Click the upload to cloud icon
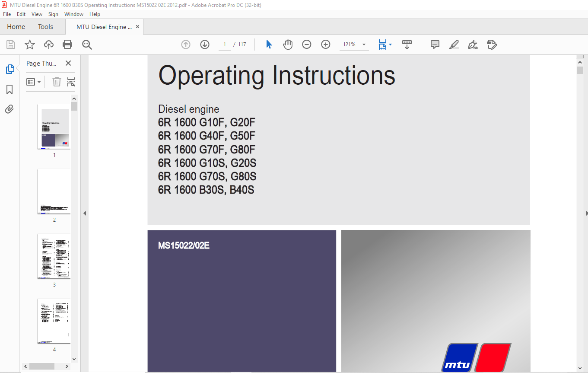This screenshot has width=588, height=373. coord(49,45)
